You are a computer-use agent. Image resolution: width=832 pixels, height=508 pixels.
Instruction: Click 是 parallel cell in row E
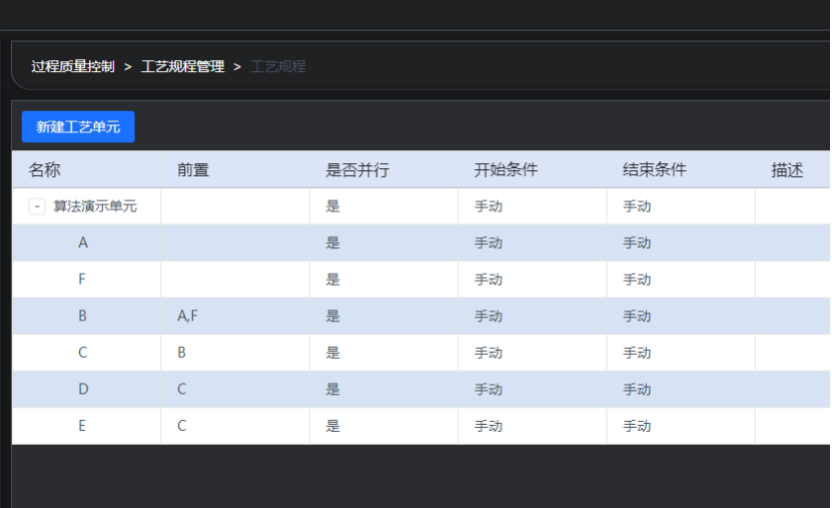tap(333, 426)
